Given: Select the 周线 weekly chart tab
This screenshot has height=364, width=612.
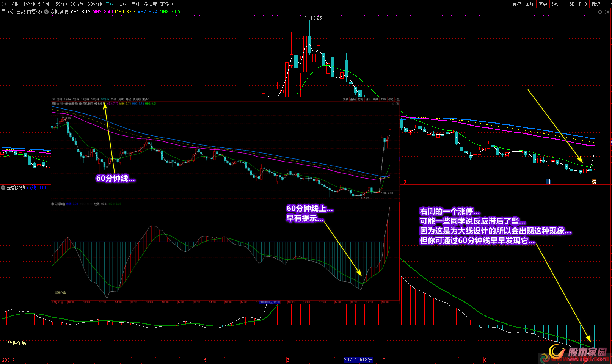Looking at the screenshot, I should pos(123,4).
